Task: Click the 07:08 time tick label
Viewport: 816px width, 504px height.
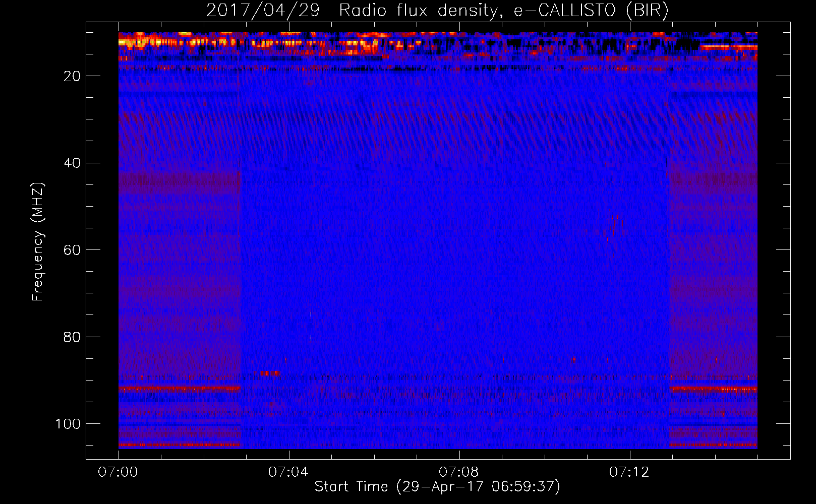Action: pos(459,472)
